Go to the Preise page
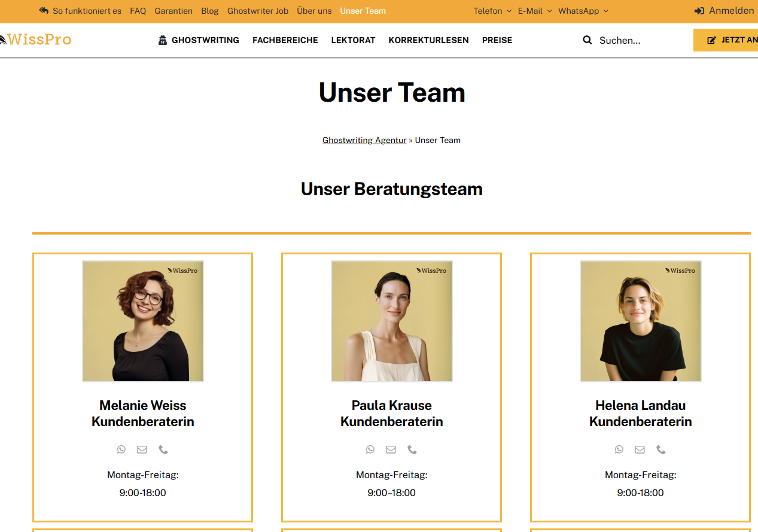 point(497,40)
